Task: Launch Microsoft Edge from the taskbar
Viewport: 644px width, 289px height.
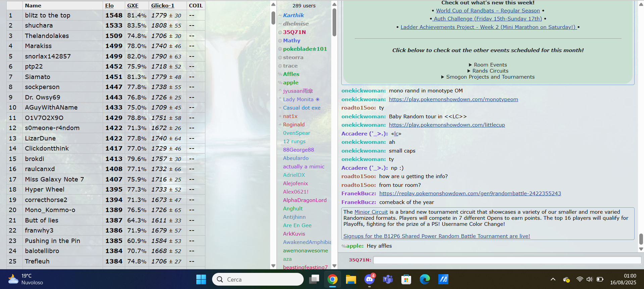Action: click(x=425, y=279)
